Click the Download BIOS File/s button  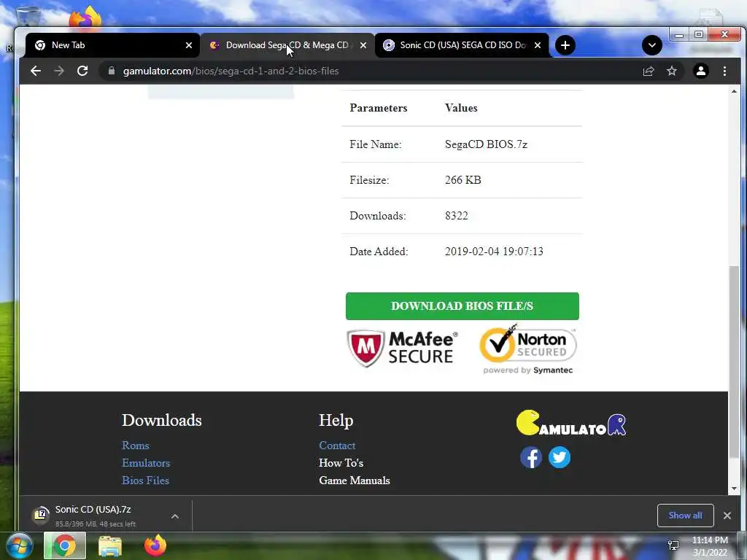coord(462,306)
